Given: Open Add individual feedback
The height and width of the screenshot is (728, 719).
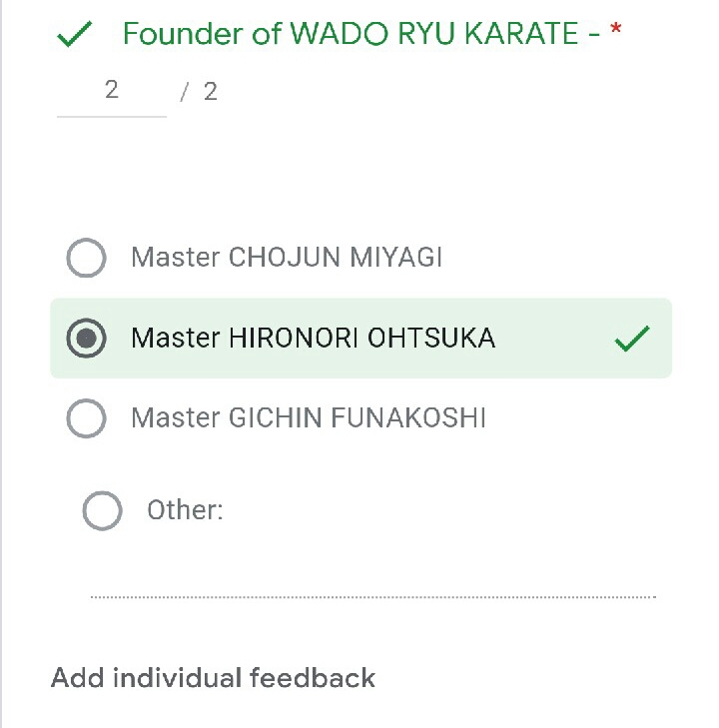Looking at the screenshot, I should point(213,678).
